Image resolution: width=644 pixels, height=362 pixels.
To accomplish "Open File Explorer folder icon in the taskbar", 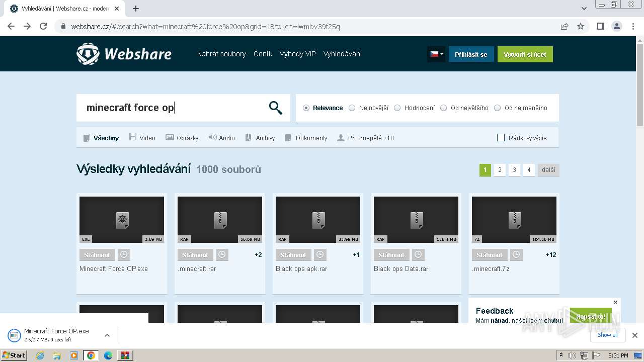I will click(x=57, y=355).
